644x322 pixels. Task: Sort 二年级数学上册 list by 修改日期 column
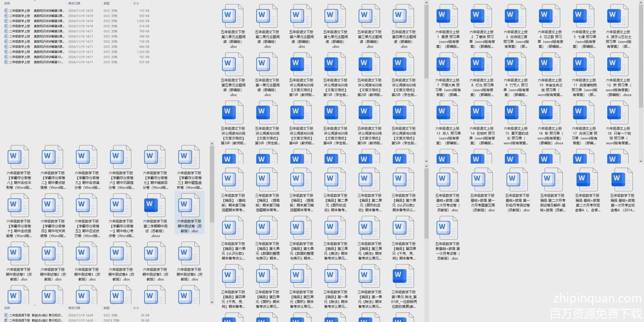[74, 4]
